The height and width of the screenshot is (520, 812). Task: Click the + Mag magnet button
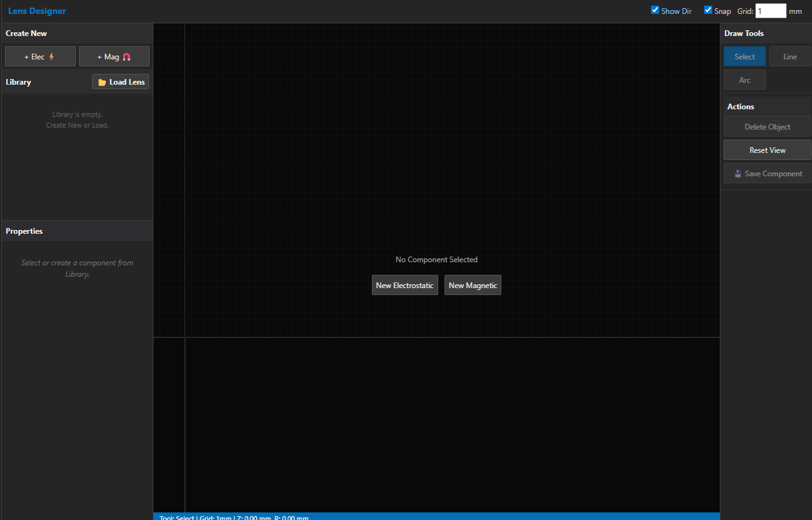114,57
